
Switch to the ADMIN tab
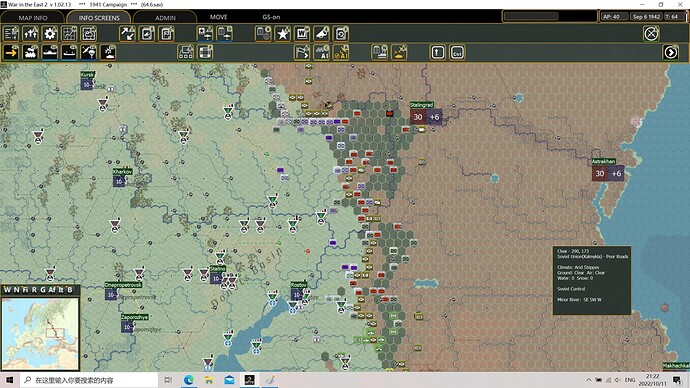(165, 18)
